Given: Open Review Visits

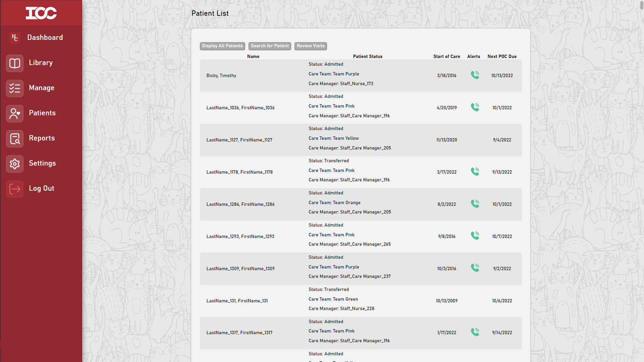Looking at the screenshot, I should [x=310, y=46].
